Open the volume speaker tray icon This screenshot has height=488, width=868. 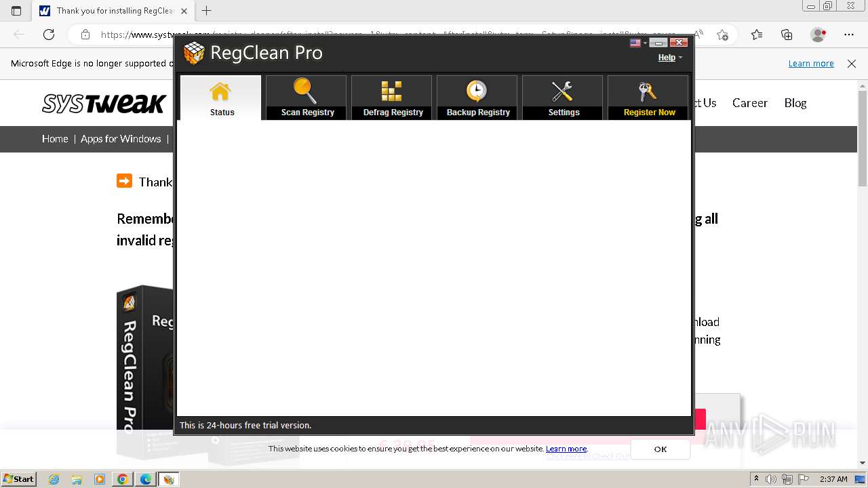(772, 479)
